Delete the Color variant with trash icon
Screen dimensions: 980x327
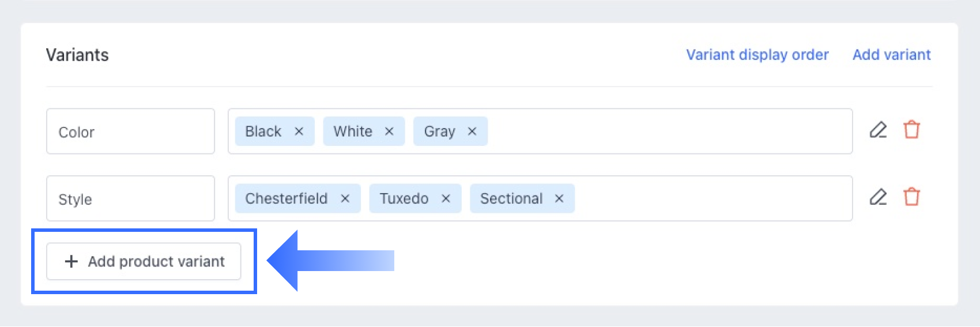(x=911, y=130)
